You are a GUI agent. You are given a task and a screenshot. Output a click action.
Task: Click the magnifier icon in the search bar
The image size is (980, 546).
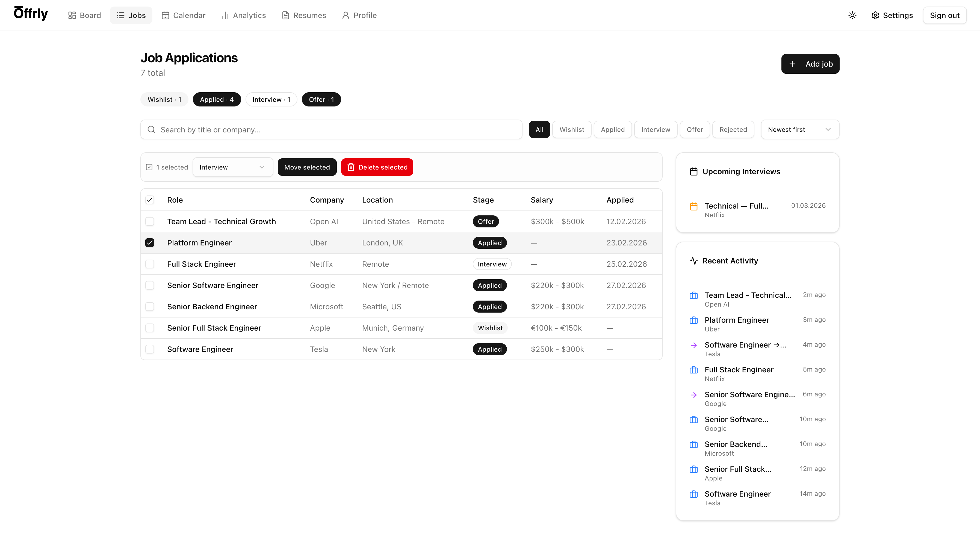pos(151,130)
